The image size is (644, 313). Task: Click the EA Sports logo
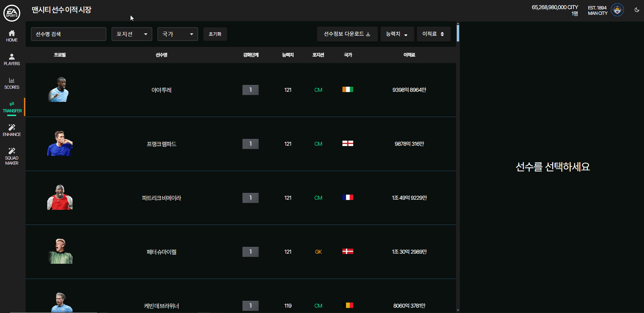click(12, 13)
